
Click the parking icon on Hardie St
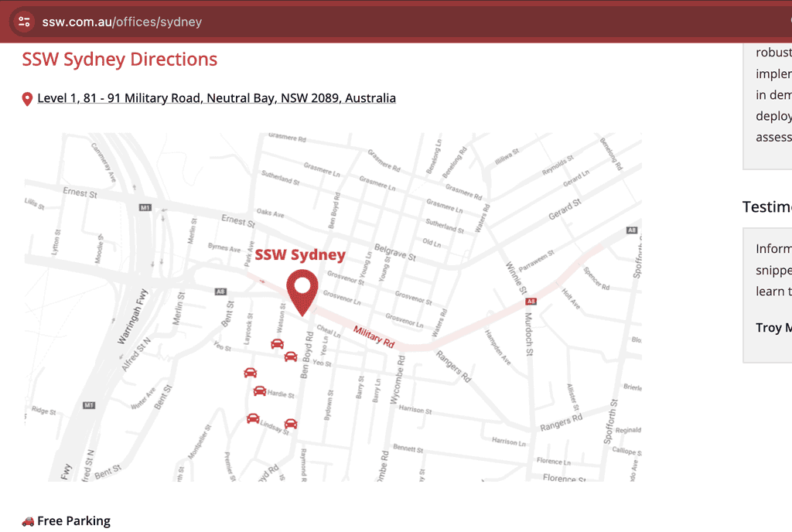pos(261,390)
